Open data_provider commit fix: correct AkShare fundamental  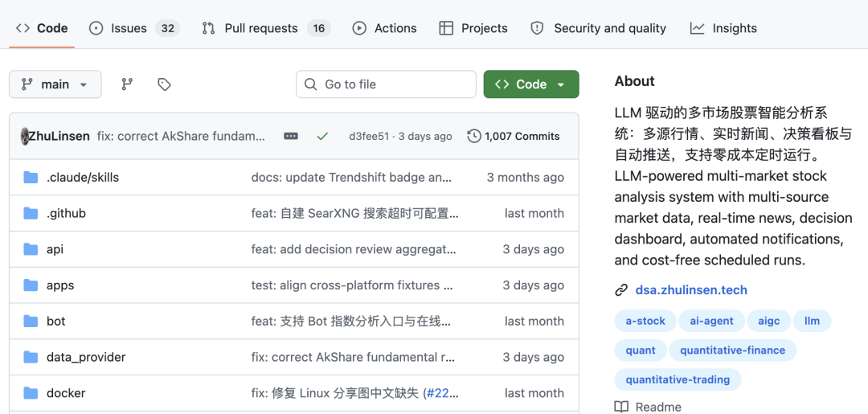pyautogui.click(x=353, y=357)
